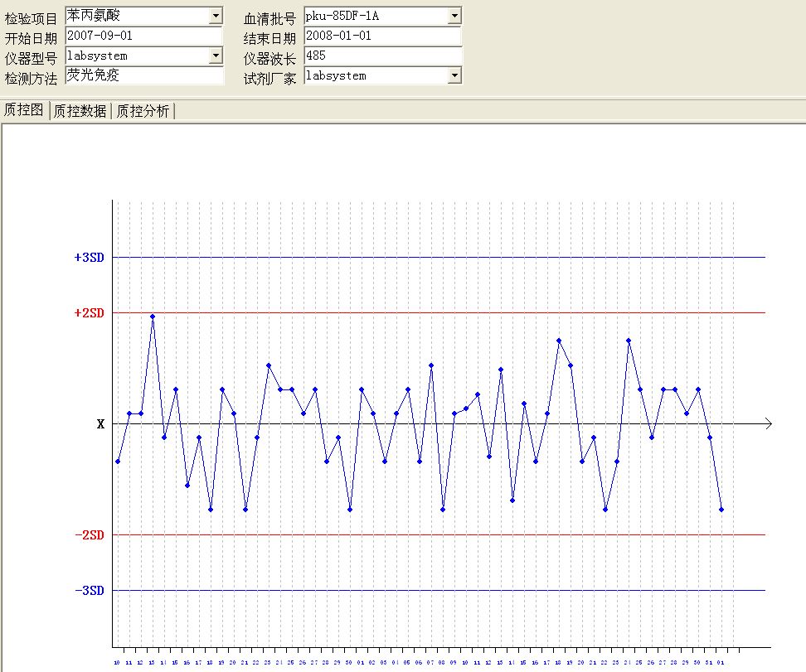Click the blue -3SD axis label
Screen dimensions: 806x672
click(x=89, y=591)
